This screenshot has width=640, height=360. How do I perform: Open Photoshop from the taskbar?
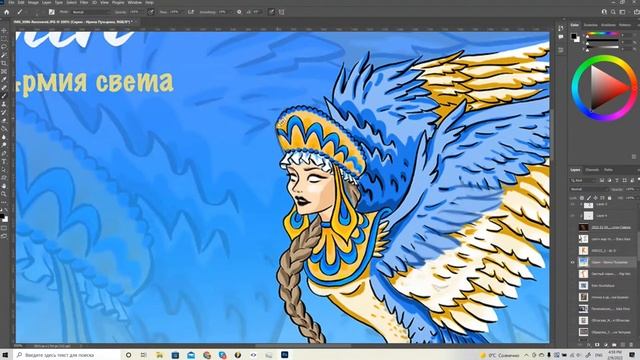coord(284,355)
